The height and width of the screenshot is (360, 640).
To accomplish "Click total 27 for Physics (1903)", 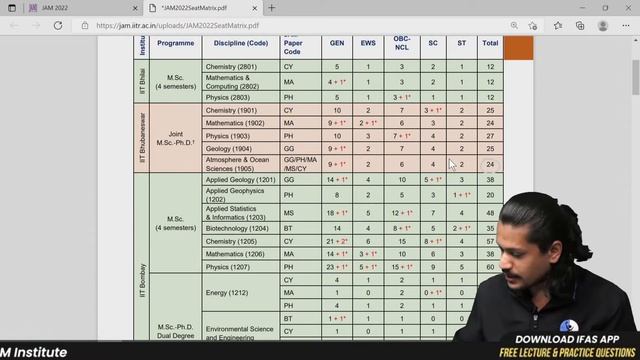I will [490, 136].
